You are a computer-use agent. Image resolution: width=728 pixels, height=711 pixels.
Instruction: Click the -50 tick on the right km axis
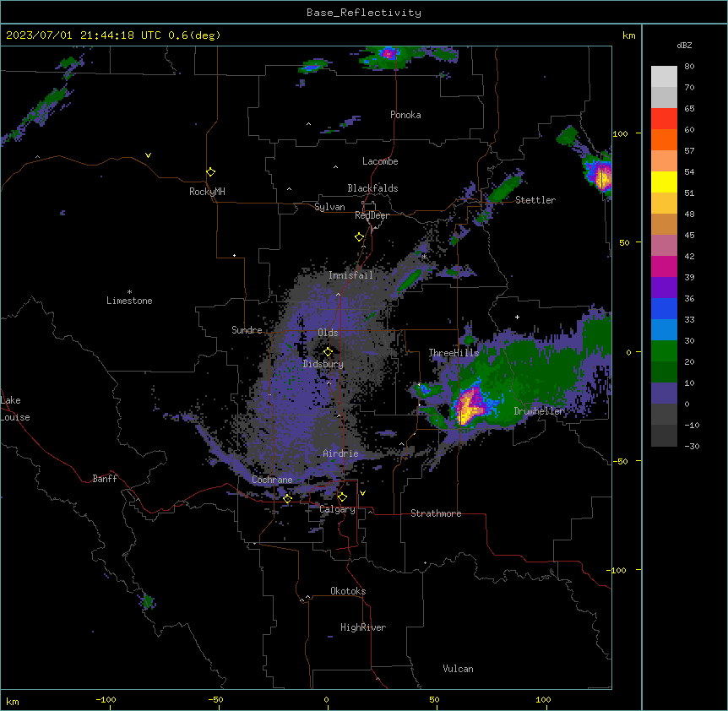point(620,461)
